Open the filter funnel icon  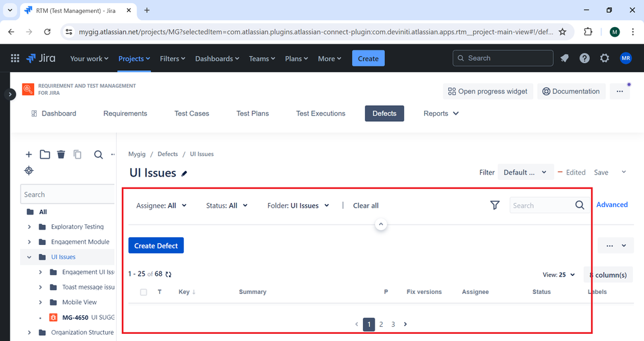point(495,205)
